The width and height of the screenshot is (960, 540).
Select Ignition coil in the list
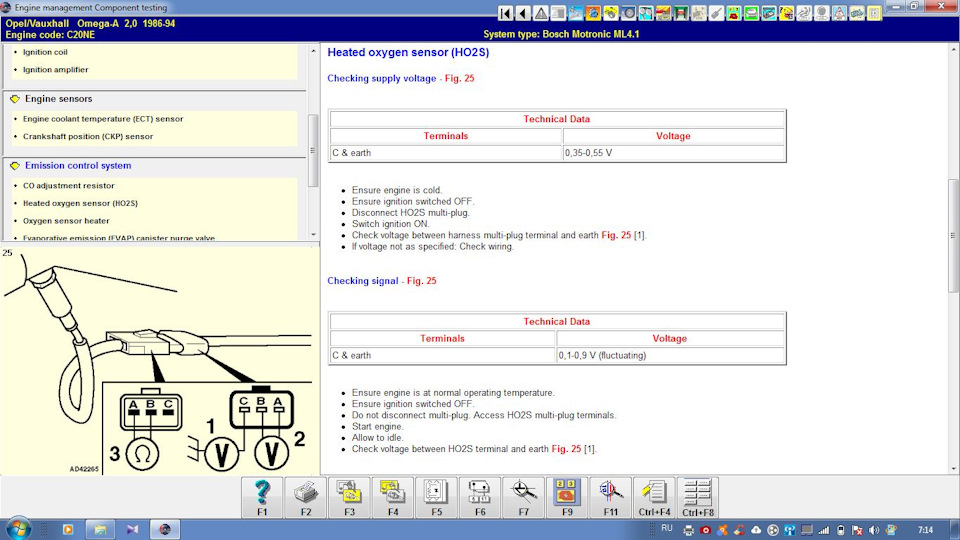tap(45, 52)
